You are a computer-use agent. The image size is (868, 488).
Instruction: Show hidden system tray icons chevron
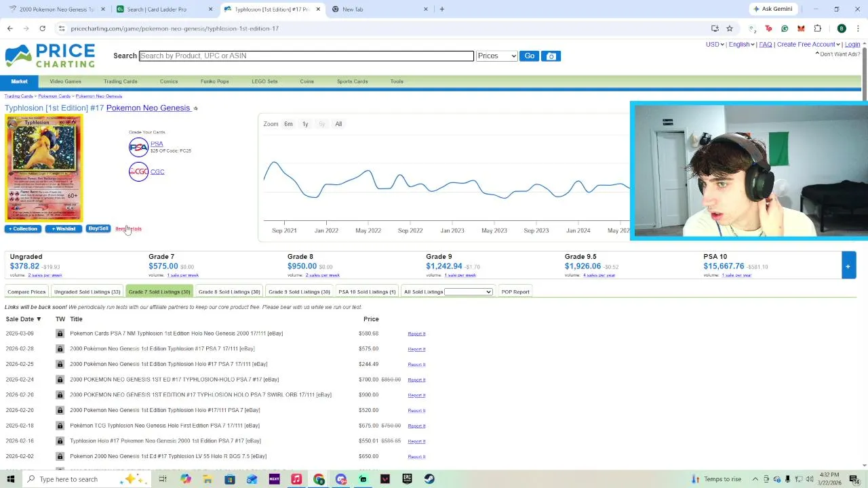pos(755,479)
